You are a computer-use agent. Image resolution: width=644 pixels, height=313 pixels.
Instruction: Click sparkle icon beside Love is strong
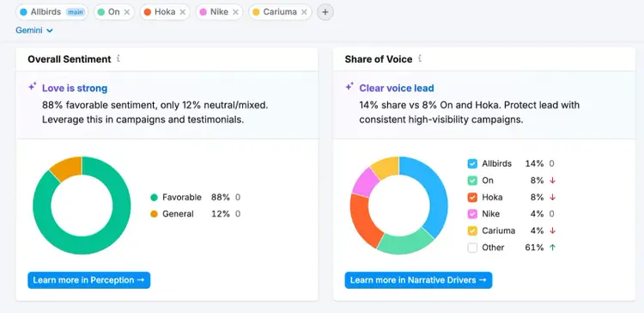click(x=33, y=87)
